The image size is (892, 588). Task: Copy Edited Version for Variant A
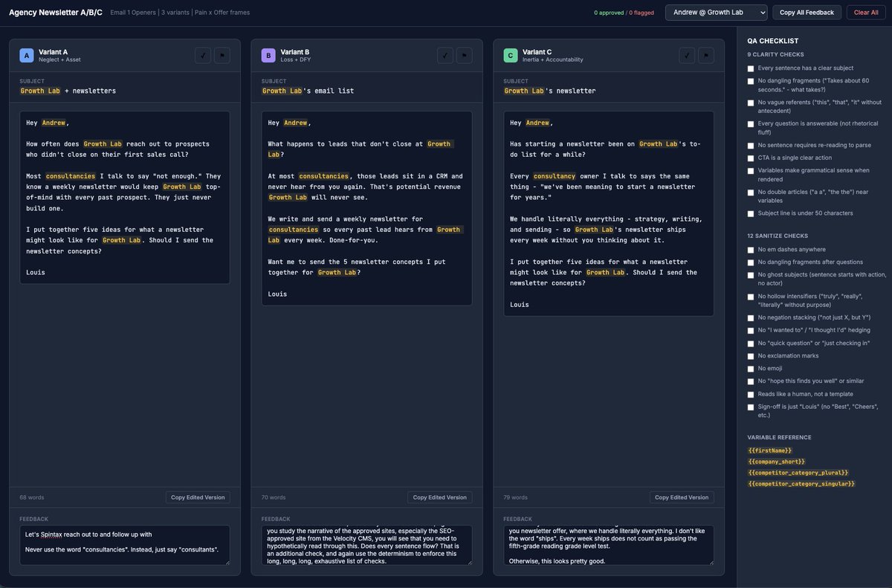coord(198,497)
